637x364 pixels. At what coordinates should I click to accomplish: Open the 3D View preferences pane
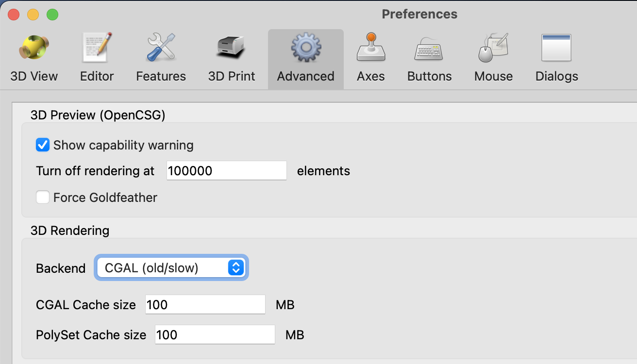click(x=34, y=59)
